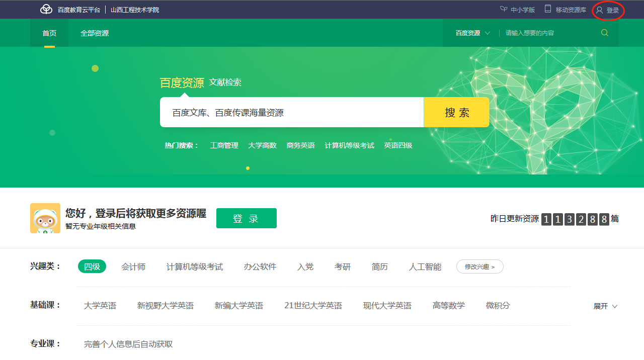Screen dimensions: 644x360
Task: Click the 昨日更新资源 counter label
Action: [x=515, y=219]
